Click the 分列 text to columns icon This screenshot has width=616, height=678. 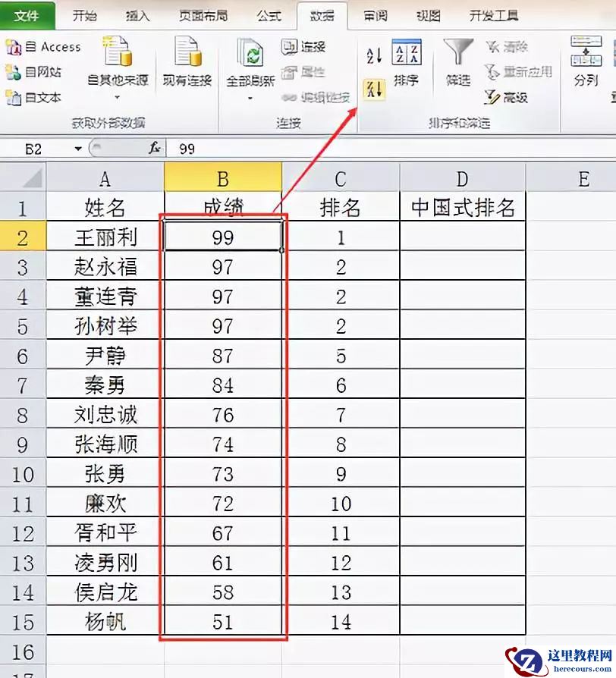(586, 51)
